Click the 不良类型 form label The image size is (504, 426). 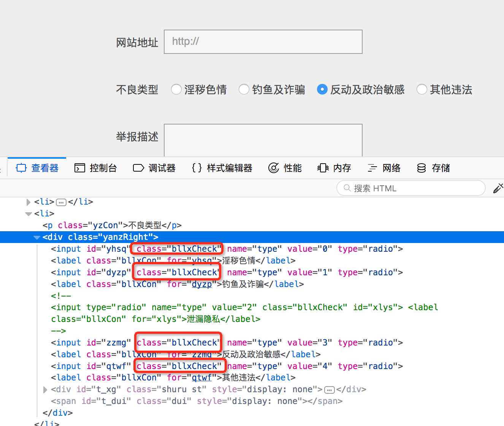[137, 90]
